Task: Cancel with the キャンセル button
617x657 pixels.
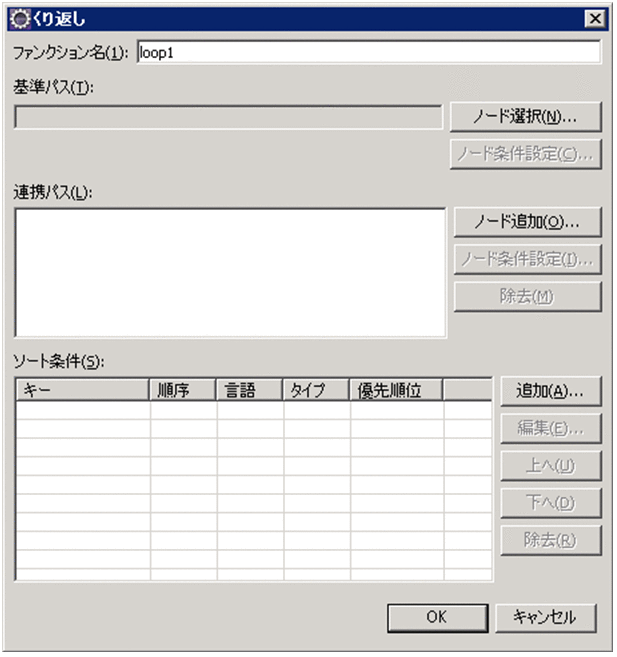Action: 545,618
